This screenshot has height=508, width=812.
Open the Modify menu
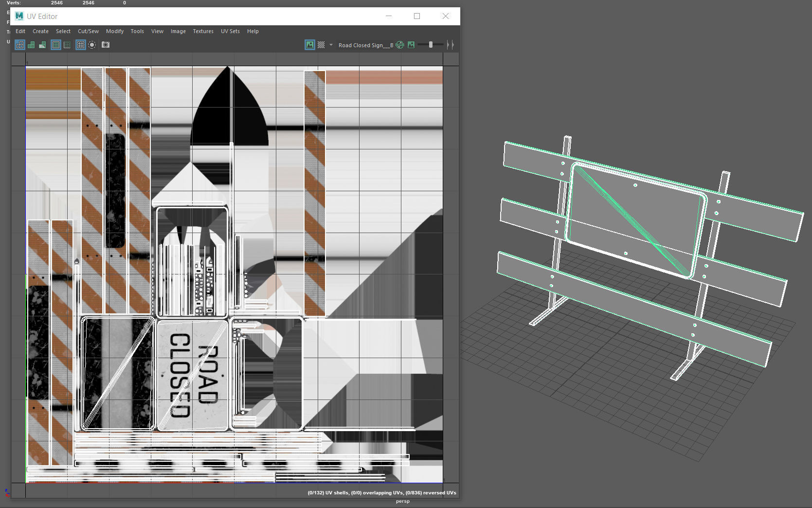point(115,31)
